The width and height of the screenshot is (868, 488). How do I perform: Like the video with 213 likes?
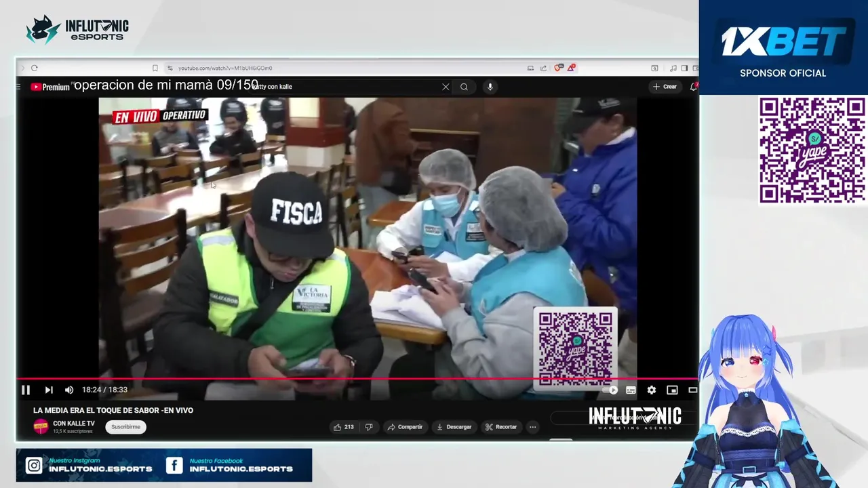[x=344, y=427]
